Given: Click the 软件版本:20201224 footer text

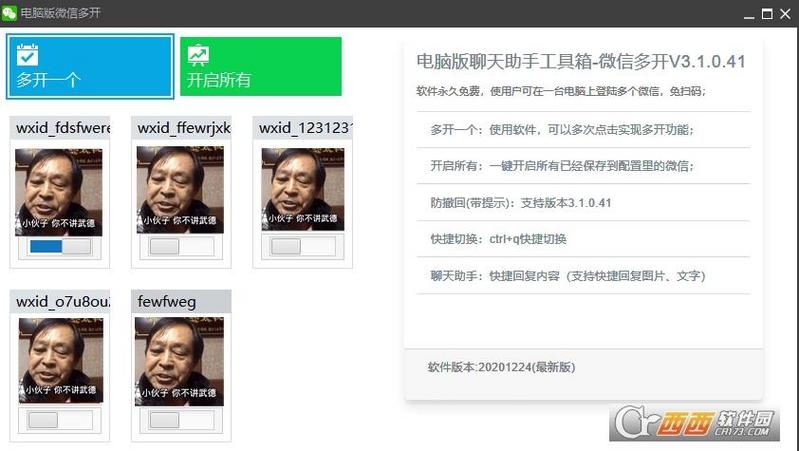Looking at the screenshot, I should pos(501,367).
